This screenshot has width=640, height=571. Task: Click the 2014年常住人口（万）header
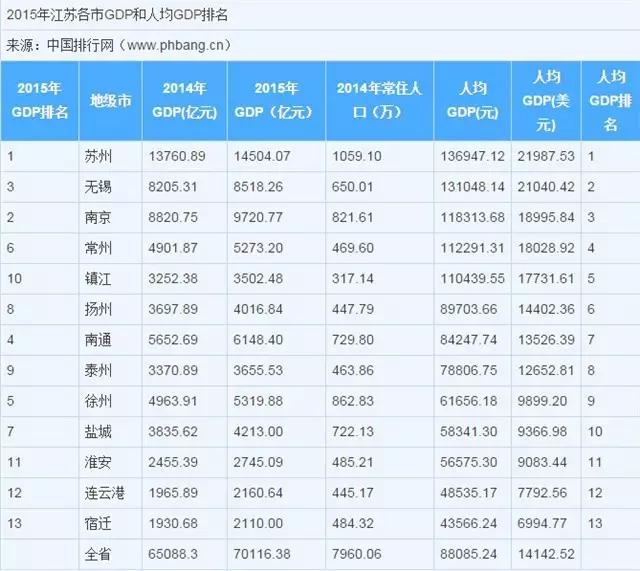(380, 100)
